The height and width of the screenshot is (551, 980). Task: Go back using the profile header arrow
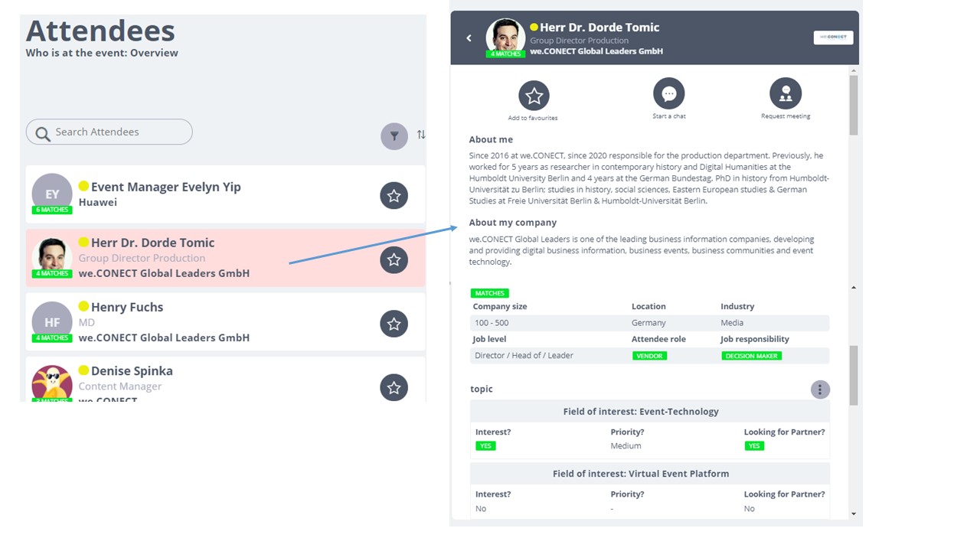coord(469,38)
